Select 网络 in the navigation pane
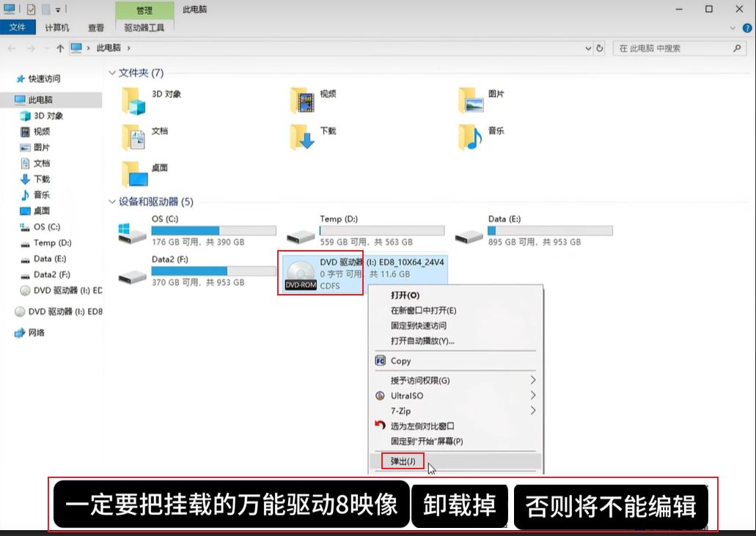Image resolution: width=756 pixels, height=536 pixels. tap(36, 332)
